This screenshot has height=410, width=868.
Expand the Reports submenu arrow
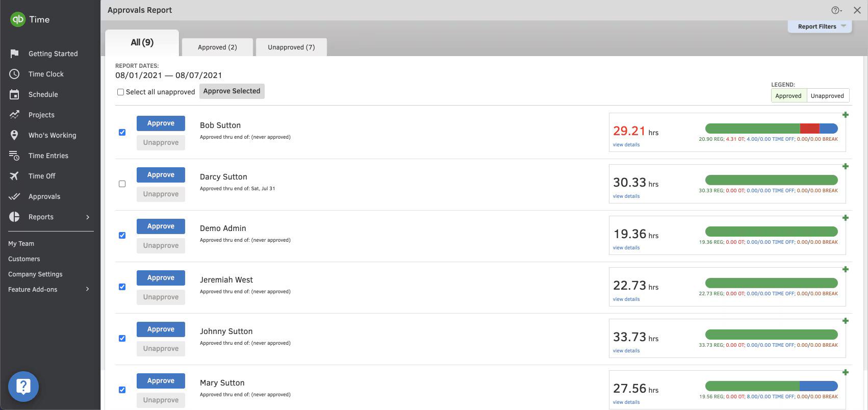(88, 217)
